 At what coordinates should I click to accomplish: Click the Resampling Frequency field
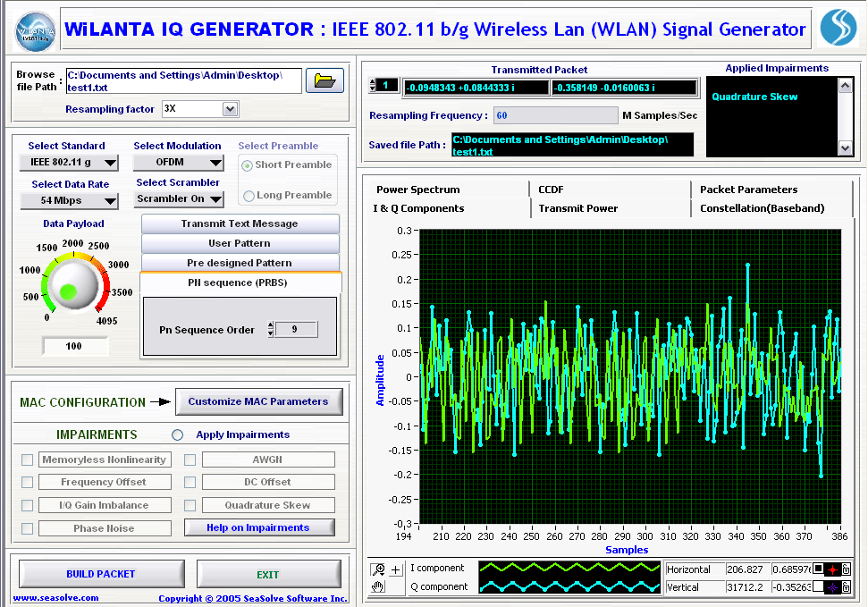[555, 115]
